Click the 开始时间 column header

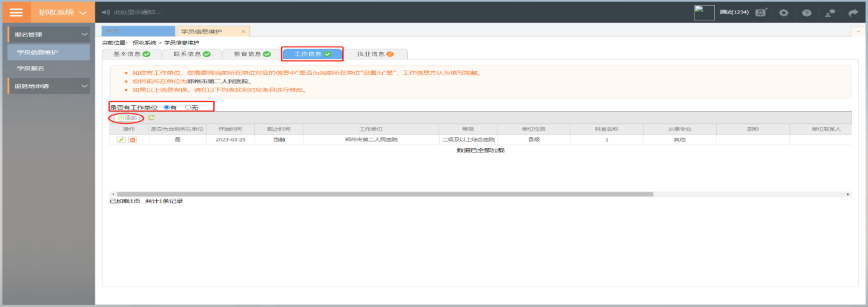pos(230,129)
